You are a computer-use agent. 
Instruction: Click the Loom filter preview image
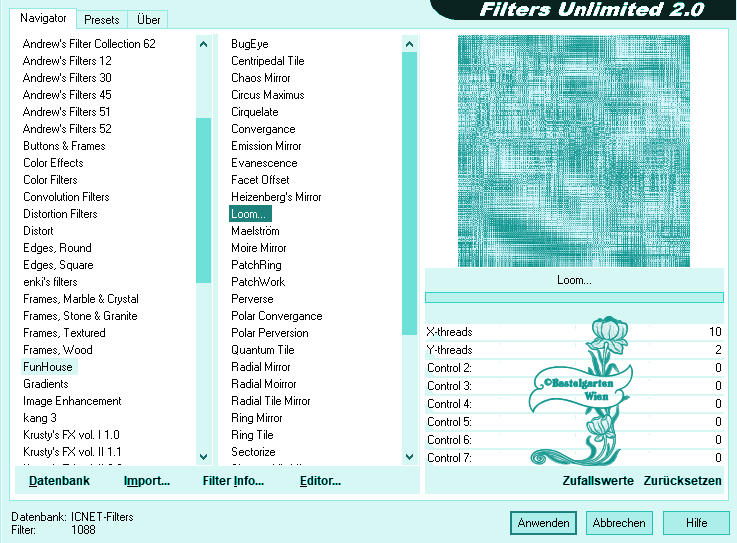(574, 151)
